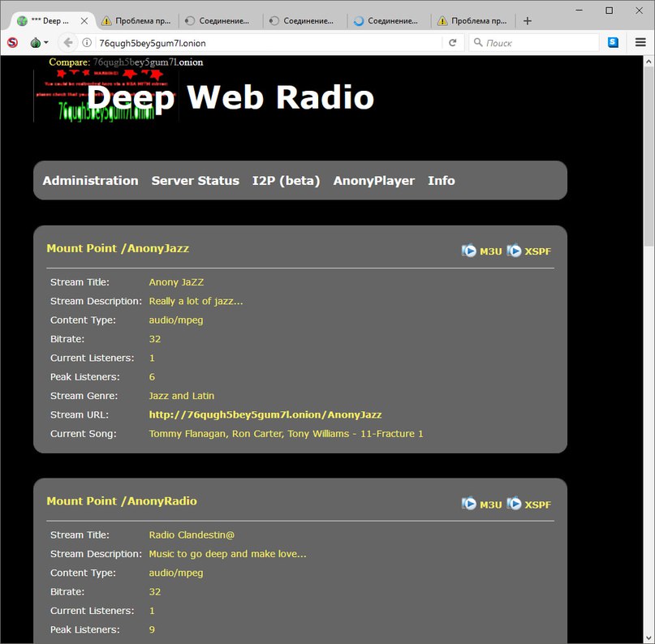The width and height of the screenshot is (655, 644).
Task: Open the AnonyRadio XSPF playlist
Action: point(529,504)
